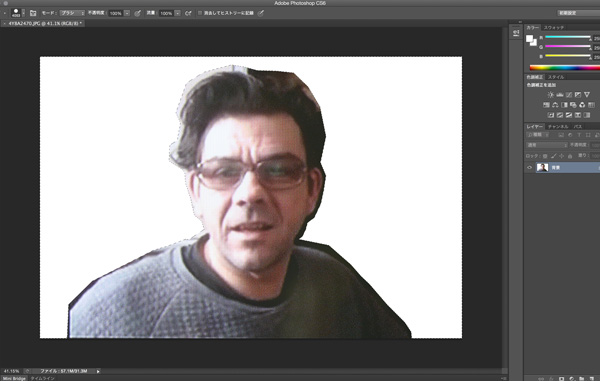
Task: Open the layer blend mode dropdown
Action: point(547,145)
